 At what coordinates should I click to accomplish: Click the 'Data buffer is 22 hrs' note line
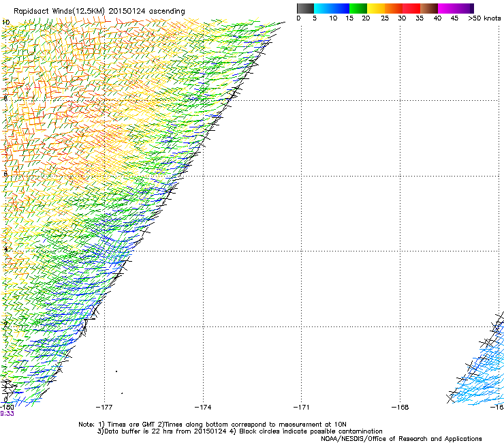coord(240,431)
